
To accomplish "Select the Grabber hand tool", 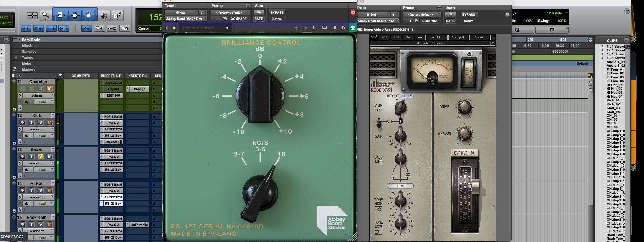I will (x=89, y=15).
